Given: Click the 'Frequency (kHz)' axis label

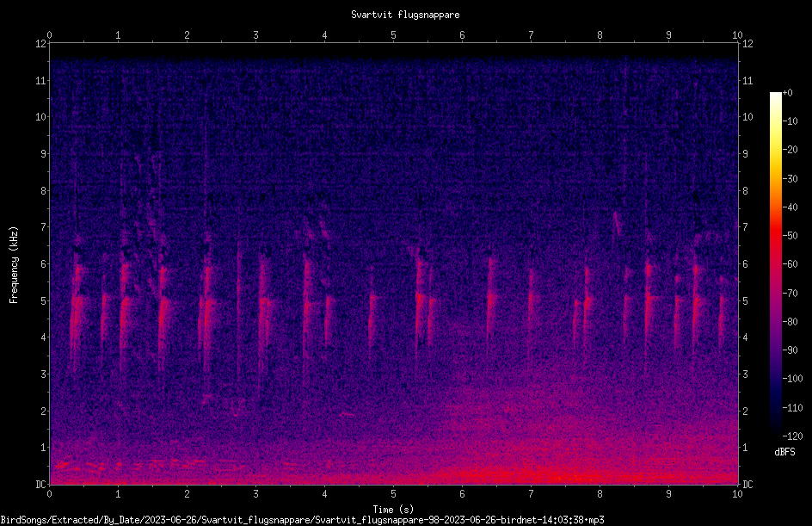Looking at the screenshot, I should (14, 265).
